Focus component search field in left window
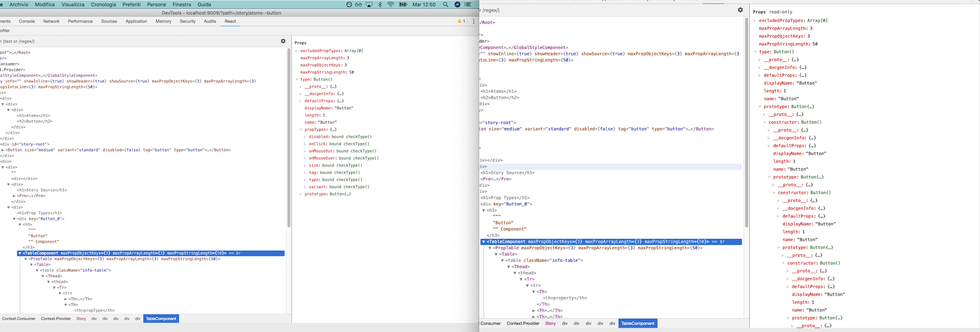The height and width of the screenshot is (332, 980). [x=140, y=41]
